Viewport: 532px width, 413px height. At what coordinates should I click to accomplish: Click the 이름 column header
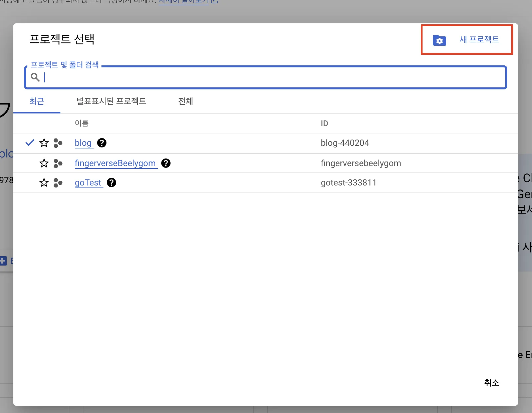(x=81, y=123)
